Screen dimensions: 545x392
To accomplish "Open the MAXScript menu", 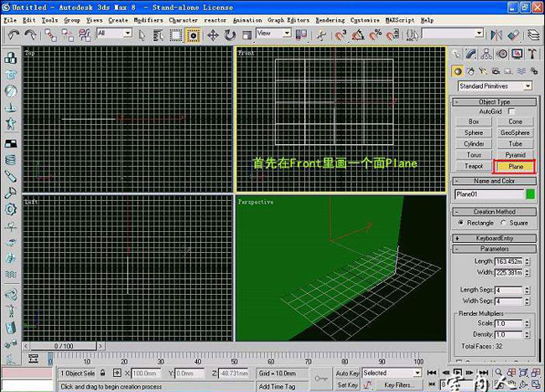I will point(400,20).
